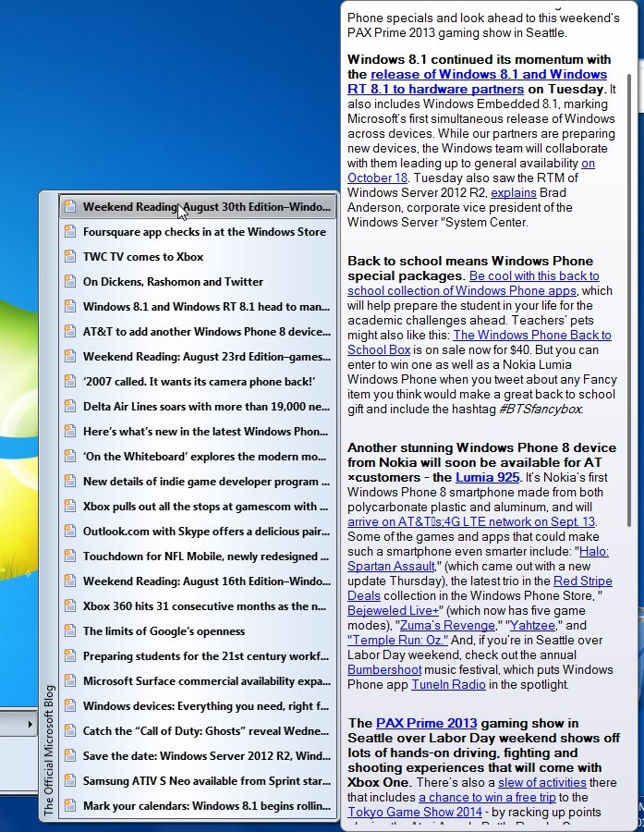
Task: Select The limits of Google's openness
Action: point(198,630)
